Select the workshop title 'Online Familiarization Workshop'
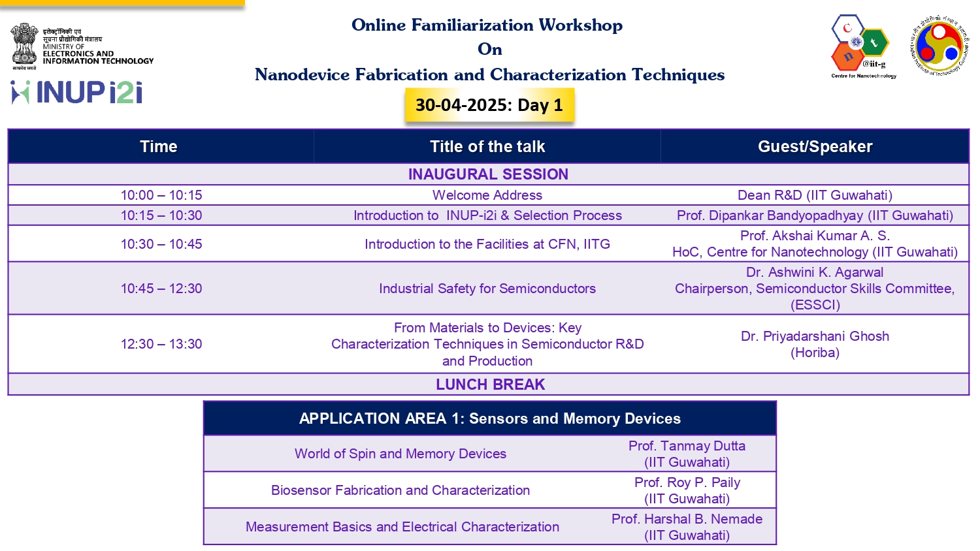 tap(487, 25)
